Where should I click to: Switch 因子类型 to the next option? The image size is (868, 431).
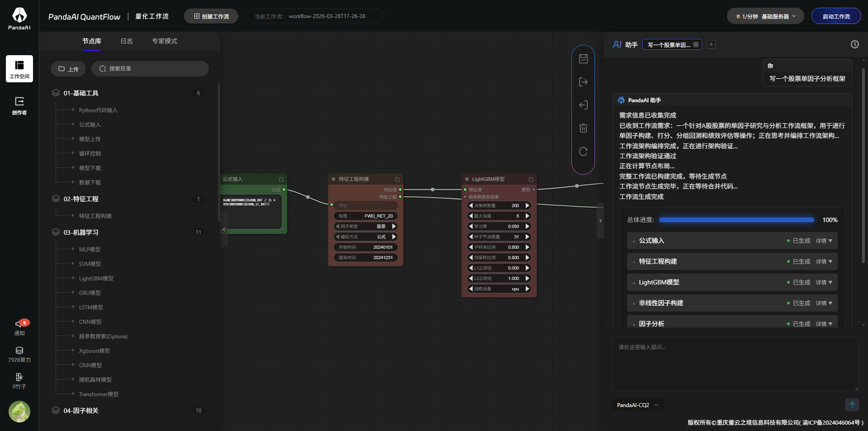(x=394, y=227)
